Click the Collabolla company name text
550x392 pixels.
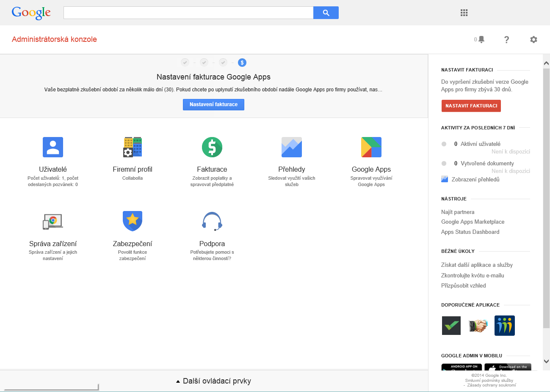click(133, 178)
